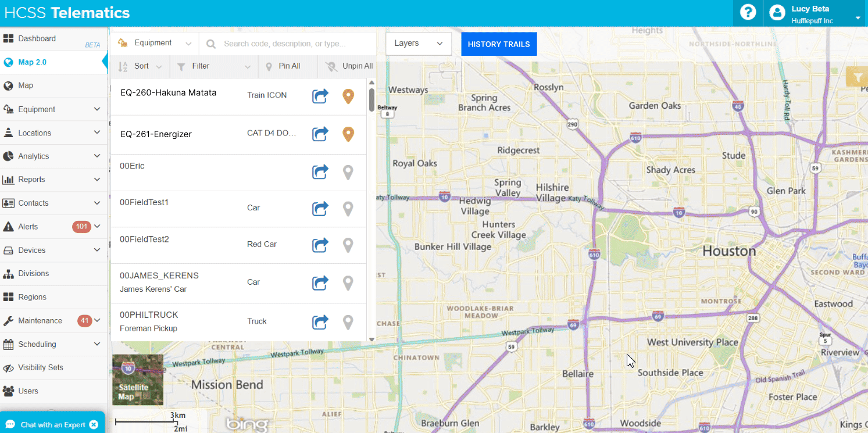Click share arrow icon for 00JAMES_KERENS
868x433 pixels.
click(320, 282)
